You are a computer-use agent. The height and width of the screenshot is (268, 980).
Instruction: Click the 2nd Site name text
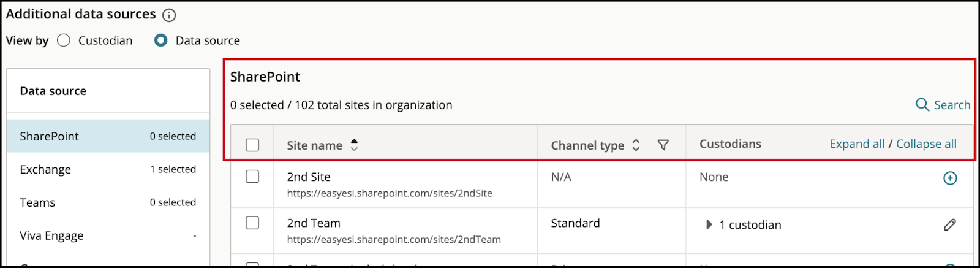coord(309,177)
